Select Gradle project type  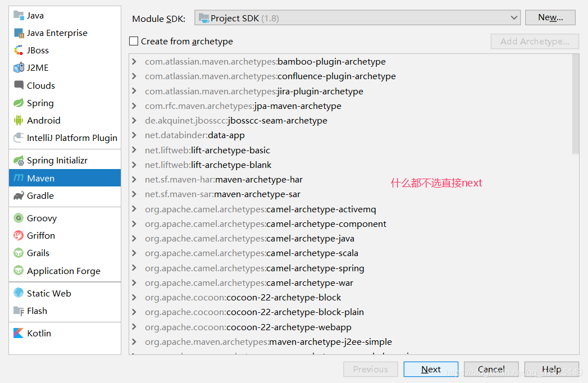tap(65, 196)
